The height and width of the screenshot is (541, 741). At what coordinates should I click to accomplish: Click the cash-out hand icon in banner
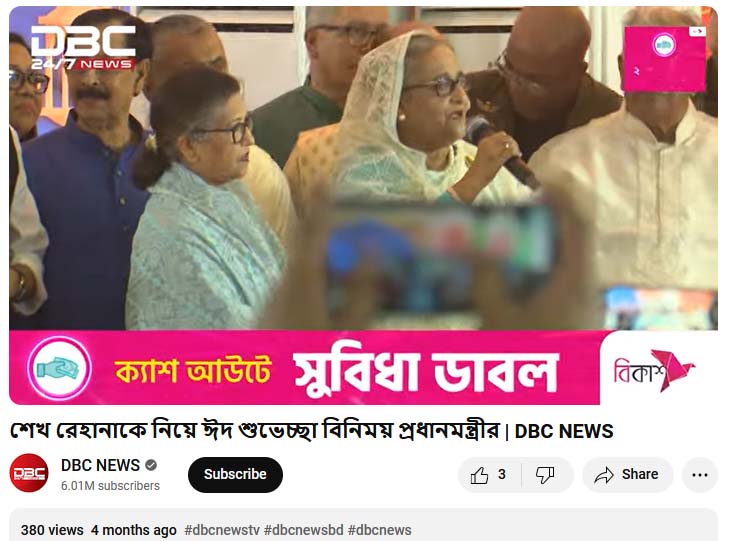[59, 368]
